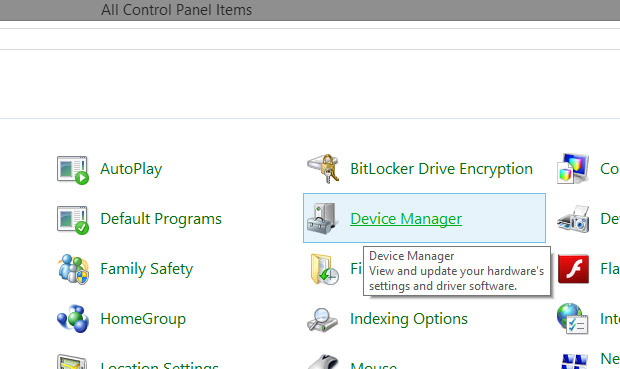The image size is (620, 369).
Task: Open the AutoPlay text link
Action: (x=131, y=169)
